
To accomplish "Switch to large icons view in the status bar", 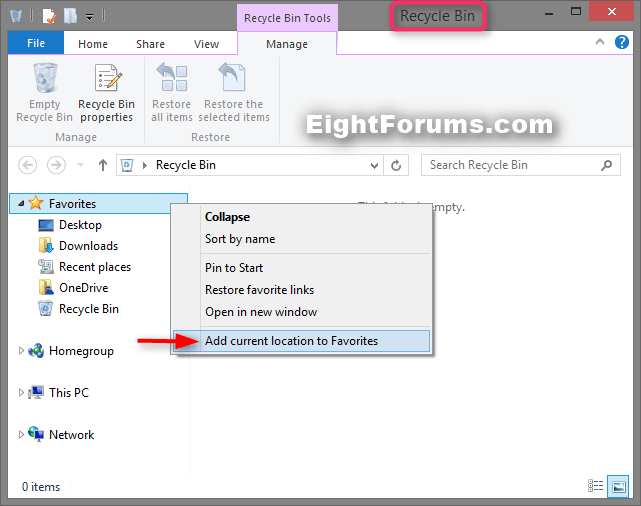I will pyautogui.click(x=618, y=487).
